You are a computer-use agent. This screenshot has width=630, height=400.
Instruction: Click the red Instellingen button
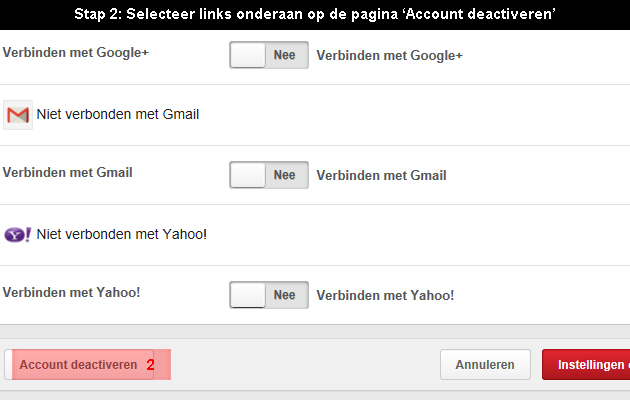tap(586, 365)
